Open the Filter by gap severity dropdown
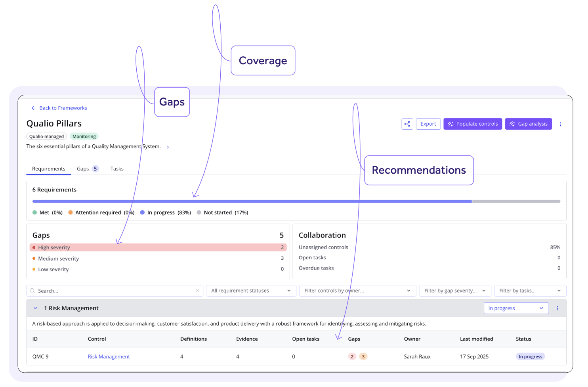 pos(455,291)
